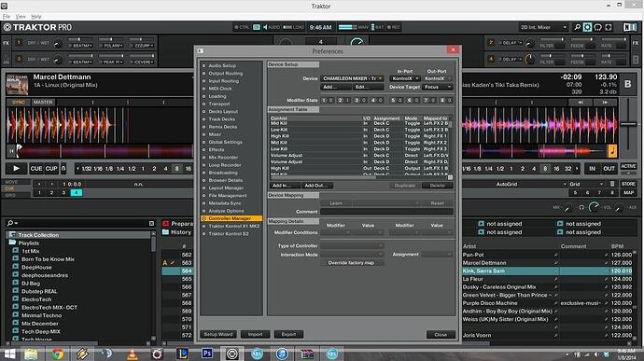Click the STORE button on Deck B
The height and width of the screenshot is (361, 644).
[628, 184]
